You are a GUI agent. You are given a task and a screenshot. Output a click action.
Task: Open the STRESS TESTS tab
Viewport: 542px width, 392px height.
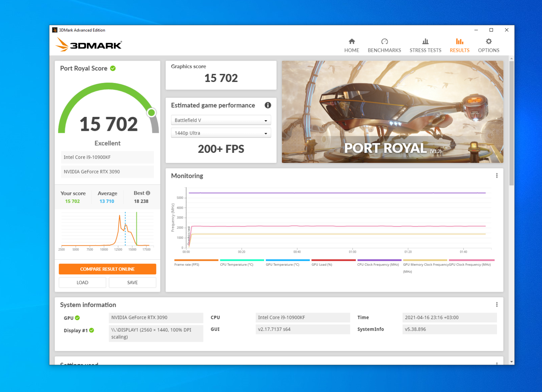tap(425, 45)
